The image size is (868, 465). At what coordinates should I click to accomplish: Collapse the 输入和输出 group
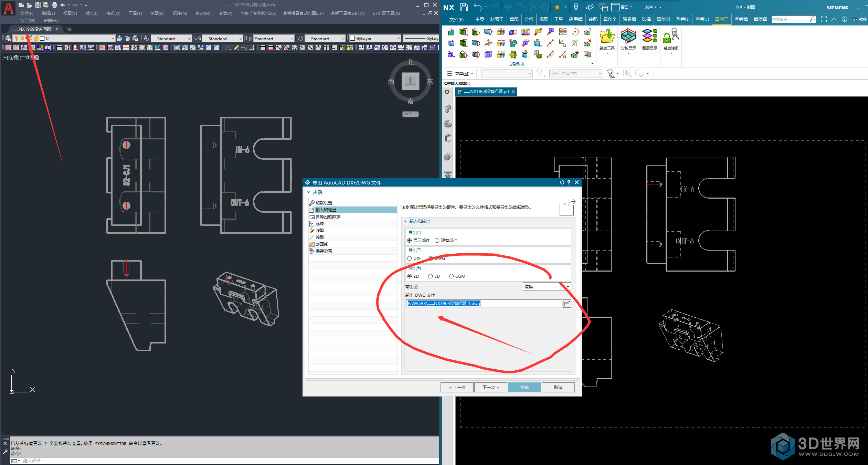pyautogui.click(x=405, y=221)
